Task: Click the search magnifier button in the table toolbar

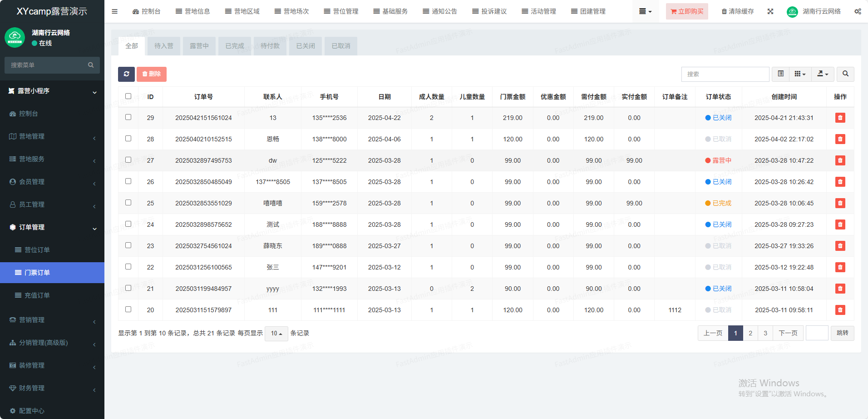Action: pos(845,74)
